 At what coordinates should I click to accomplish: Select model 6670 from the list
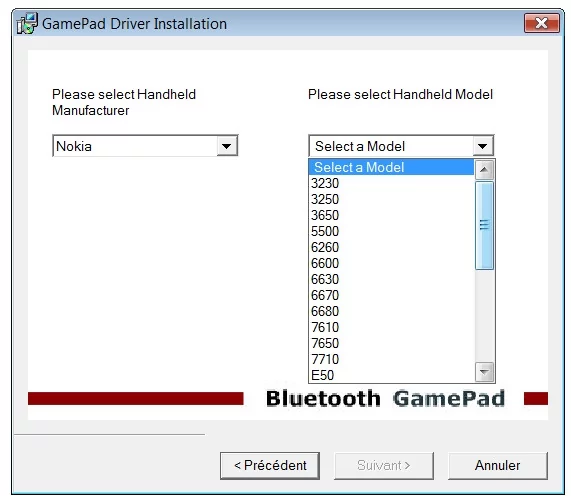(x=391, y=295)
